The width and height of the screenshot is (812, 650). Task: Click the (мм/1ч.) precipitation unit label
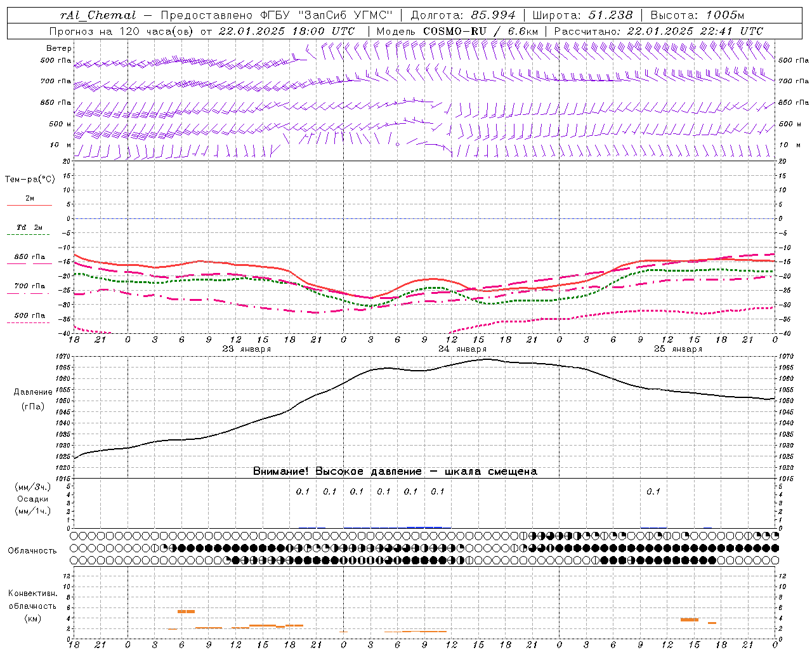tap(33, 511)
